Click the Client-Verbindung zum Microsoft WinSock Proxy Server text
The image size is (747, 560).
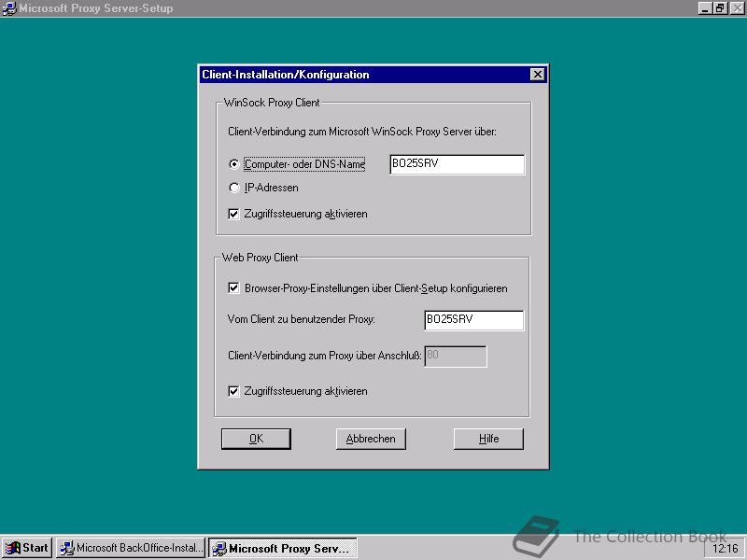(x=362, y=132)
